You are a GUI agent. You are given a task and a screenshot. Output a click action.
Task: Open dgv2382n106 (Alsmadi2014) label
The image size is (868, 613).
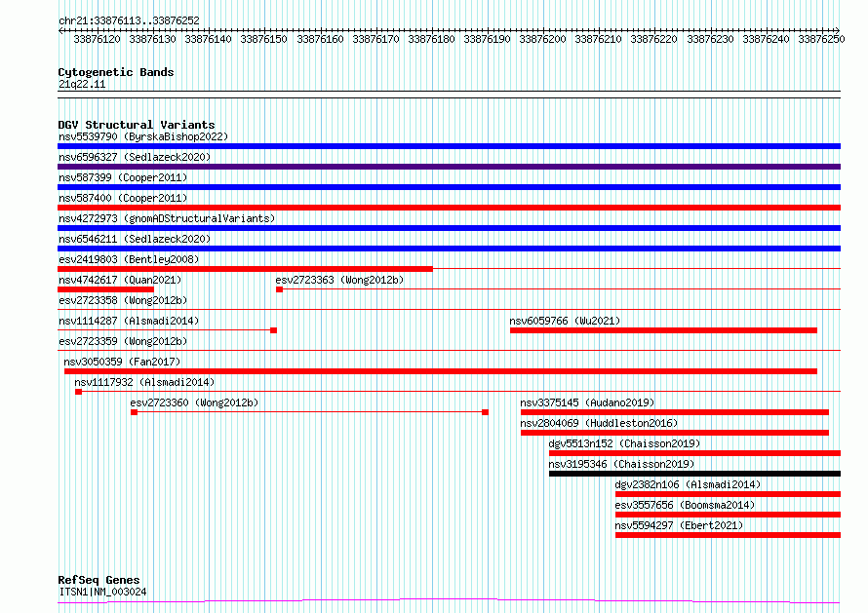[x=689, y=484]
